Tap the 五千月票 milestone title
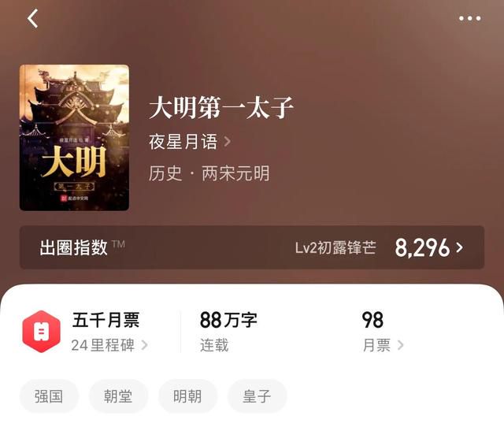This screenshot has height=427, width=504. pyautogui.click(x=106, y=320)
